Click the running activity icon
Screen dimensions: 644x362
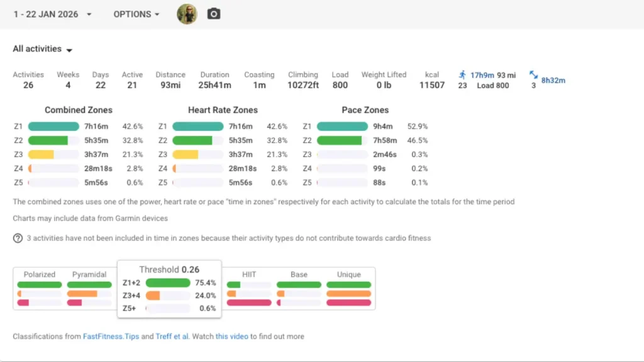point(463,75)
